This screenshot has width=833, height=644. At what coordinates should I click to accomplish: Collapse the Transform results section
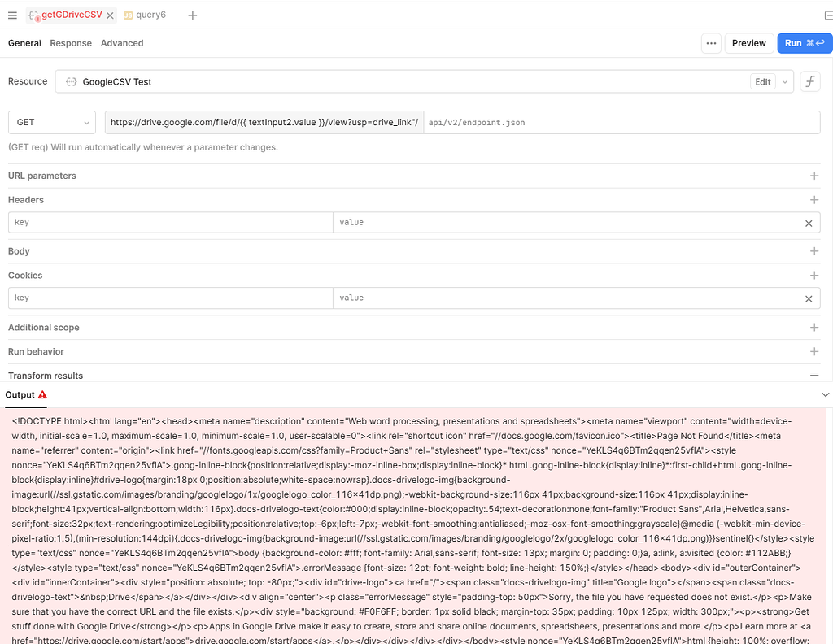point(816,375)
